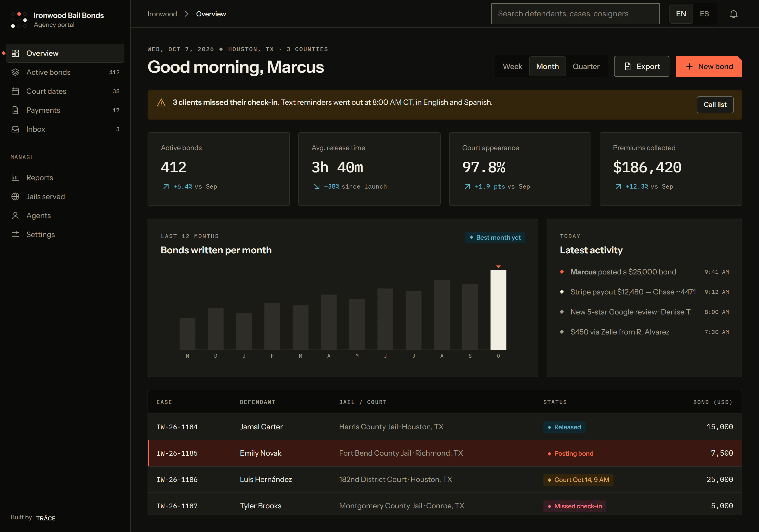Select the Quarter time range
Screen dimensions: 759x532
coord(586,66)
